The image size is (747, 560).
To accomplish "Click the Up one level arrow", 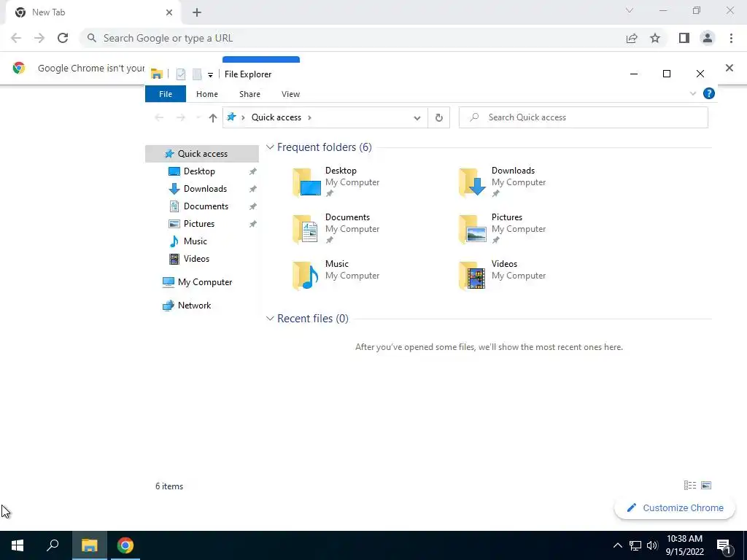I will (213, 117).
